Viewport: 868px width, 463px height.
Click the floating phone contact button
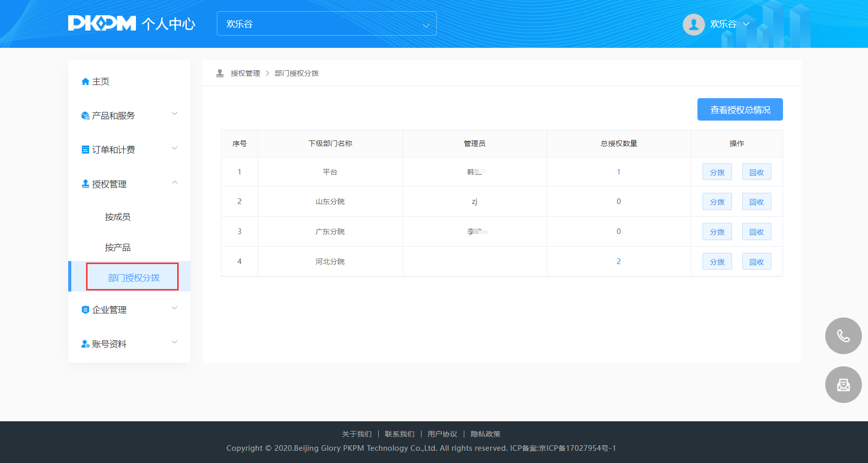[843, 336]
